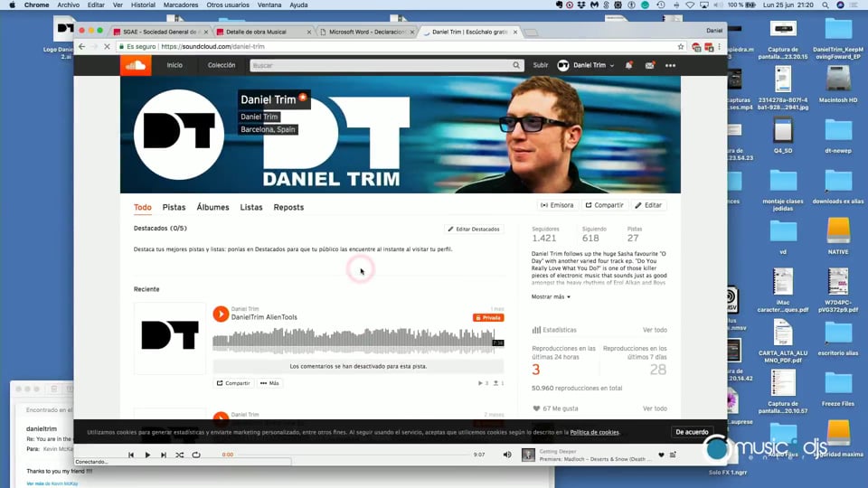Screen dimensions: 868x488
Task: Click Editar Destacados button
Action: [474, 229]
